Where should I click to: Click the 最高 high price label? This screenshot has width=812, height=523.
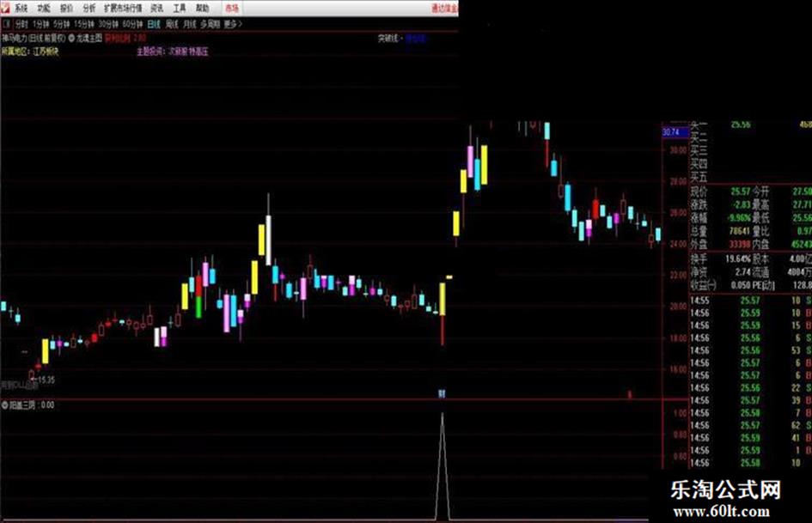pos(761,204)
